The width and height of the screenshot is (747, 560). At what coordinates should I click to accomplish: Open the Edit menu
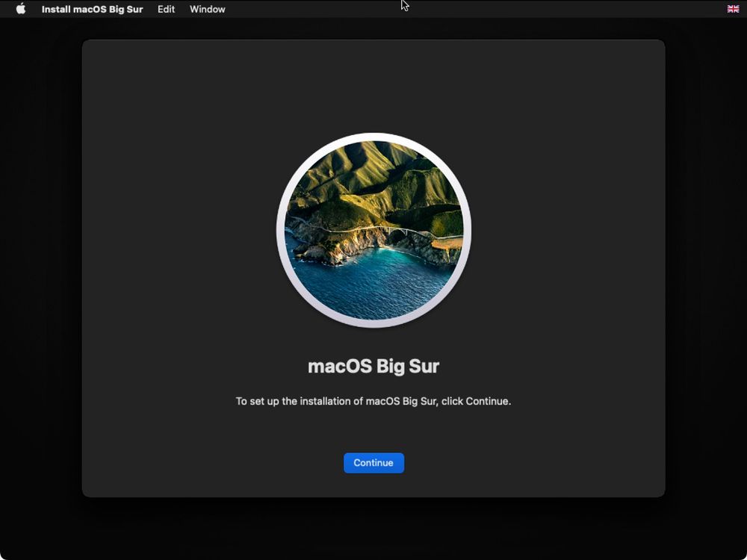pos(165,9)
